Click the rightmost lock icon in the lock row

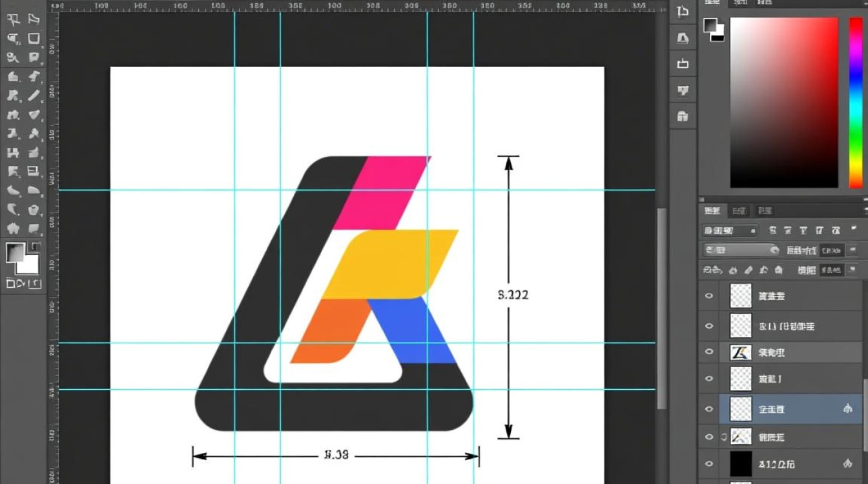point(780,270)
